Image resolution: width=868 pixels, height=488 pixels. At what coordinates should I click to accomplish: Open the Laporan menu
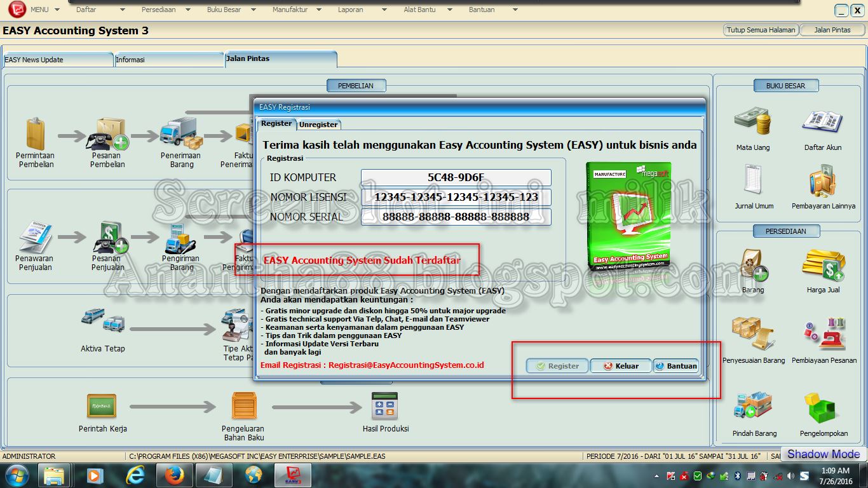pyautogui.click(x=351, y=10)
